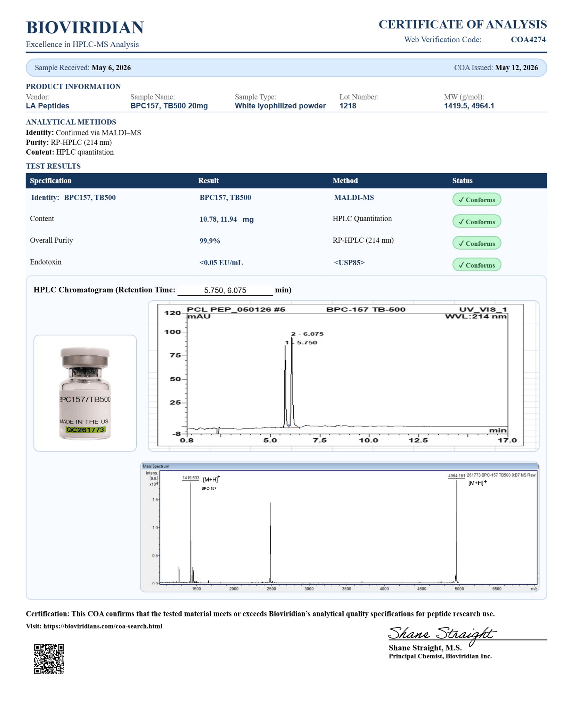
Task: Click the QC261773 label on the vial
Action: click(x=85, y=430)
